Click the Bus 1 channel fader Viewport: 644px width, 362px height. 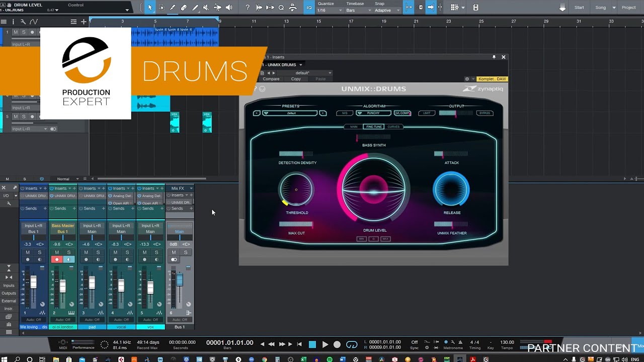(x=180, y=280)
